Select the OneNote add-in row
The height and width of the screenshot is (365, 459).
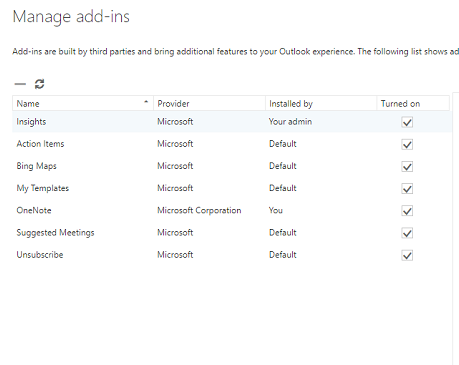pyautogui.click(x=232, y=210)
